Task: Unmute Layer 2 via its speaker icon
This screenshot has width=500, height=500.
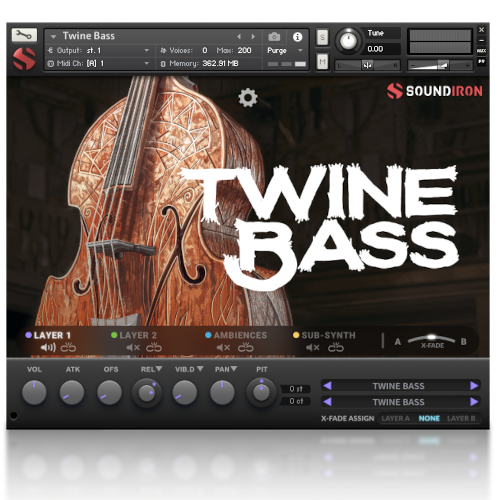Action: click(x=133, y=348)
